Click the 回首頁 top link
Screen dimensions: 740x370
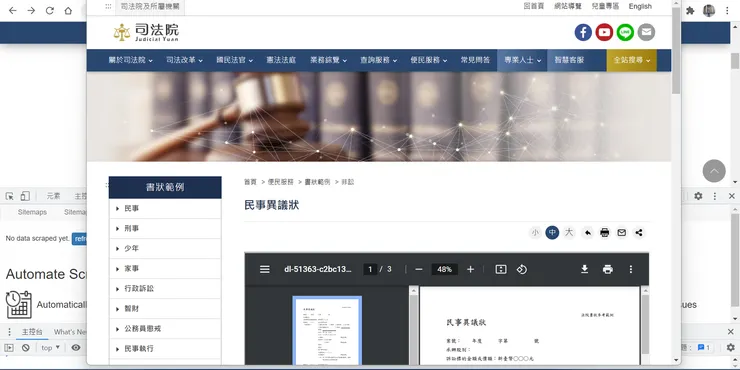534,7
